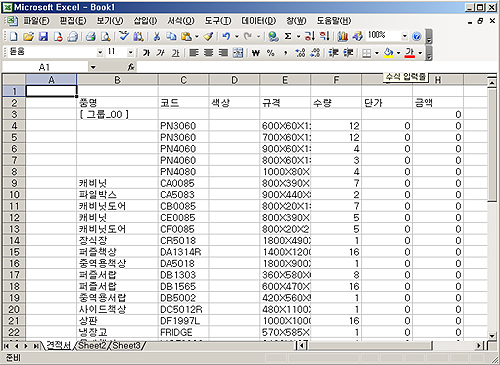
Task: Open the font size dropdown
Action: click(130, 53)
